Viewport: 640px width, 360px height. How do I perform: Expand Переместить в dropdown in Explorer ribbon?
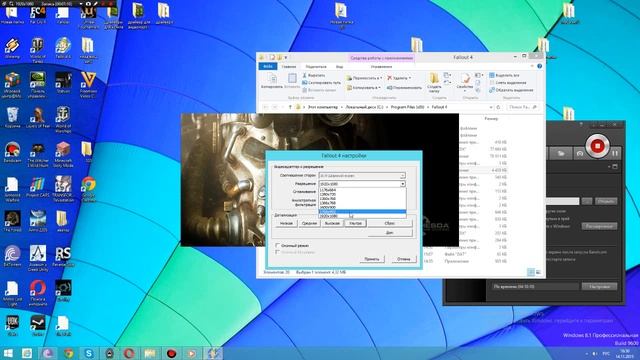click(364, 78)
